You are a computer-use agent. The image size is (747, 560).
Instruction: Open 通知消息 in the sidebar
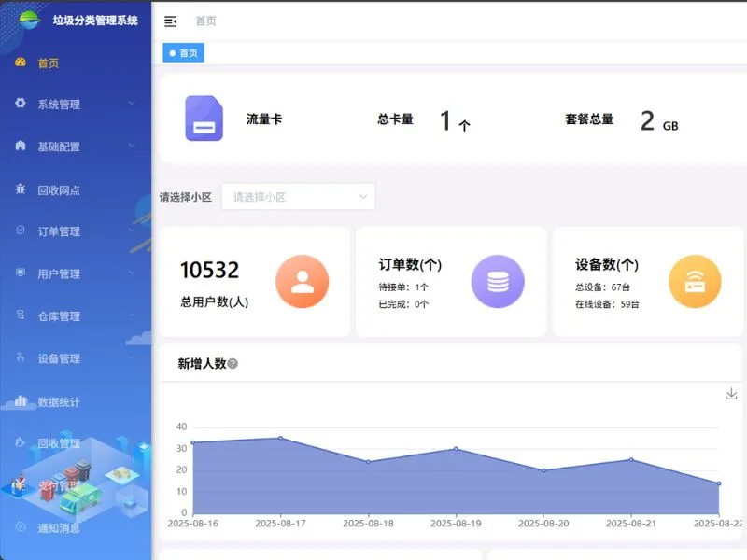tap(59, 527)
